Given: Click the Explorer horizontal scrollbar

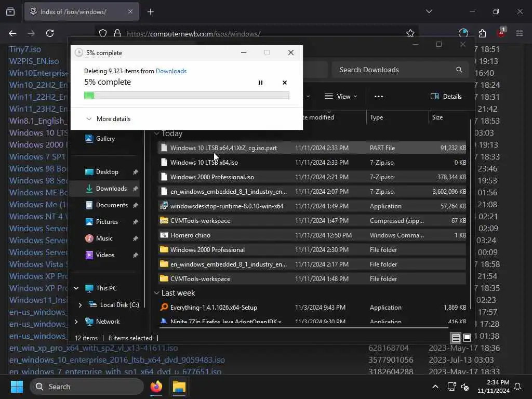Looking at the screenshot, I should 303,328.
